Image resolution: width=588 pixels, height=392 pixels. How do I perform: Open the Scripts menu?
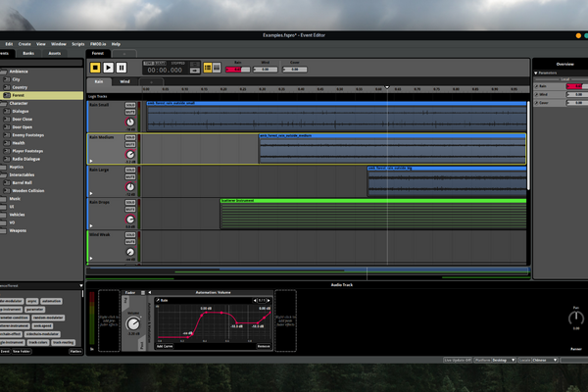click(78, 44)
